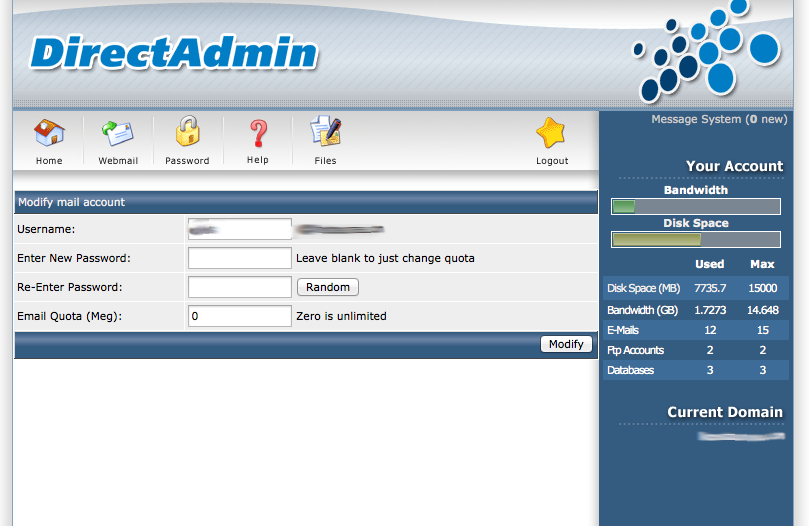This screenshot has width=809, height=526.
Task: Click the Ftp Accounts row label
Action: click(x=635, y=350)
